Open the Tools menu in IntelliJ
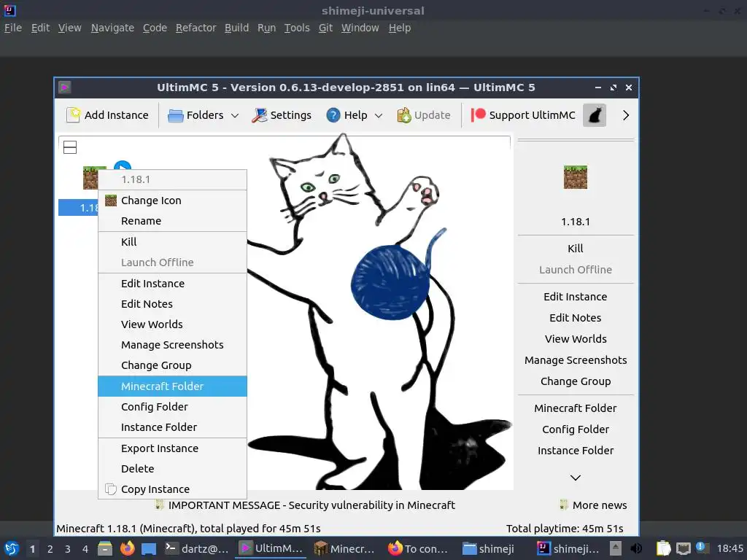The width and height of the screenshot is (747, 560). pos(297,28)
